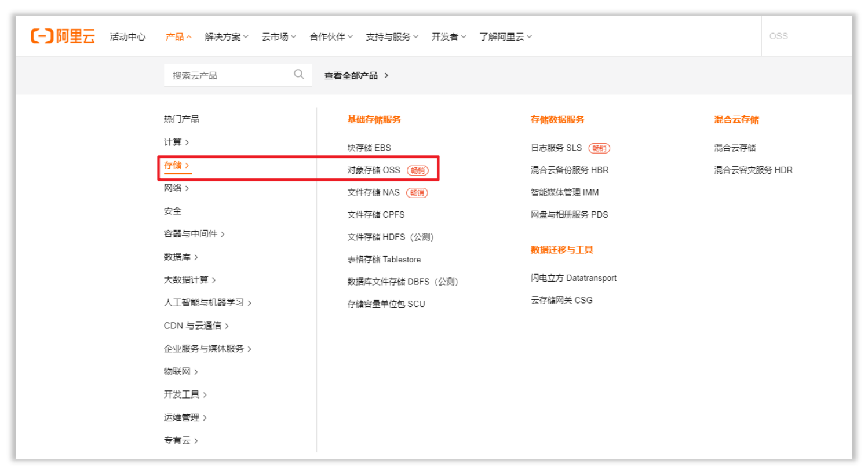Image resolution: width=868 pixels, height=475 pixels.
Task: Click 畅销 badge beside 文件存储 NAS
Action: pos(417,193)
